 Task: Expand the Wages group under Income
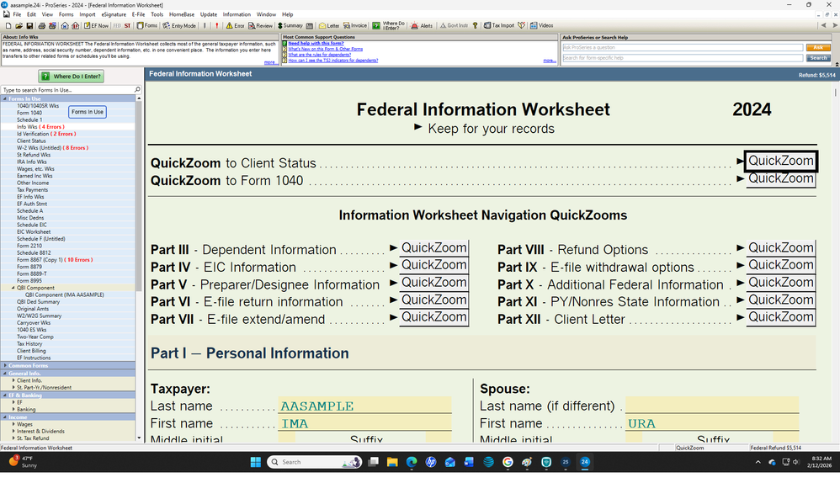13,424
